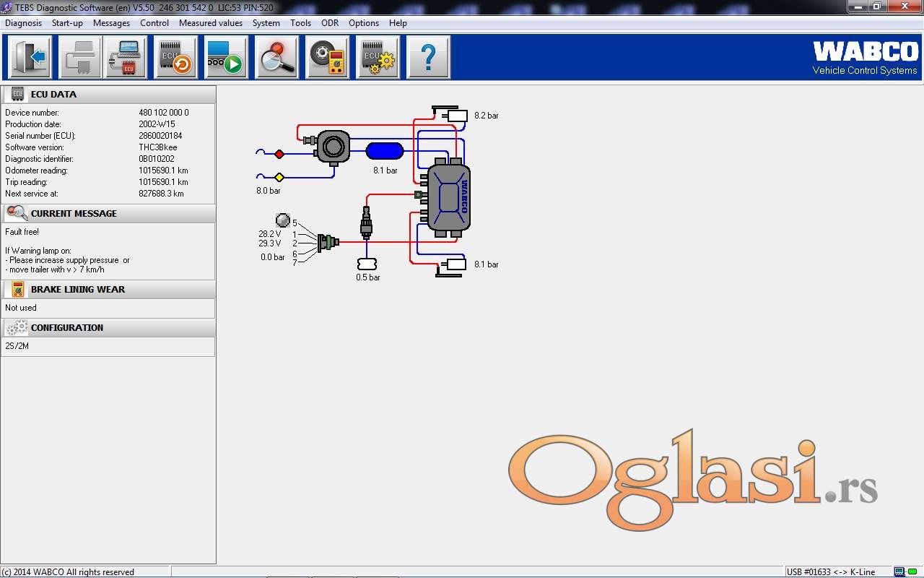
Task: Click the exit door toolbar icon
Action: tap(30, 57)
